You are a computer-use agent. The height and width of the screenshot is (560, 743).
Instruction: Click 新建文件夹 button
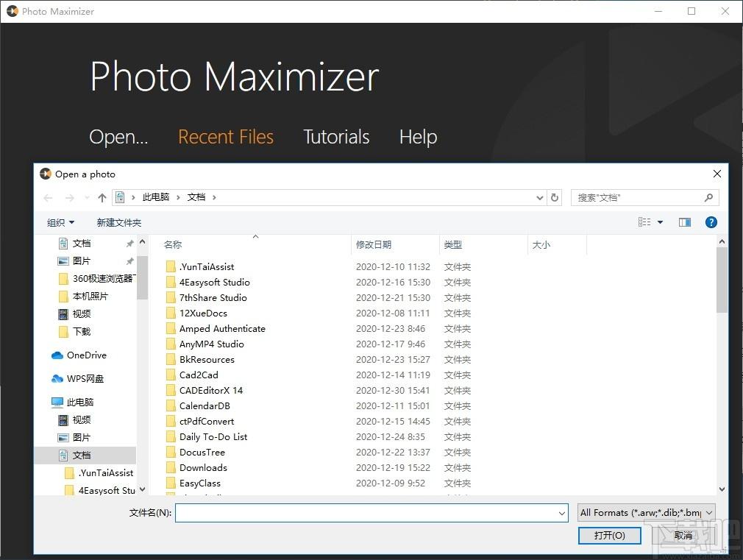119,223
